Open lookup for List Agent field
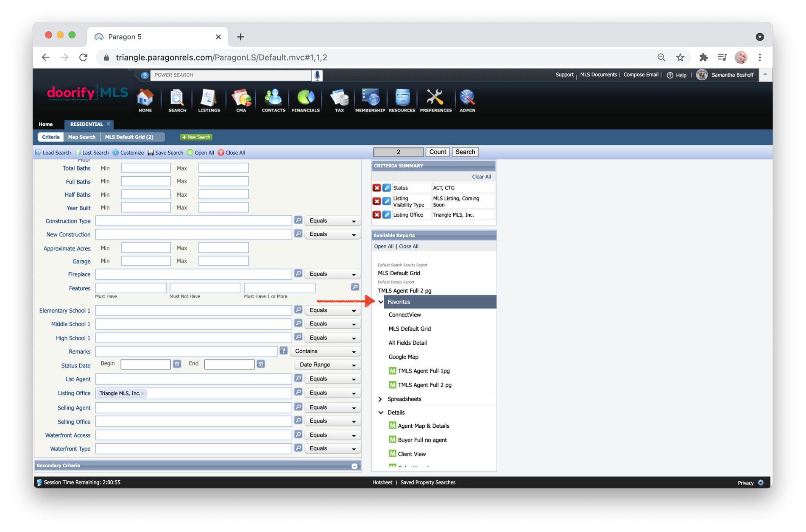 point(298,379)
